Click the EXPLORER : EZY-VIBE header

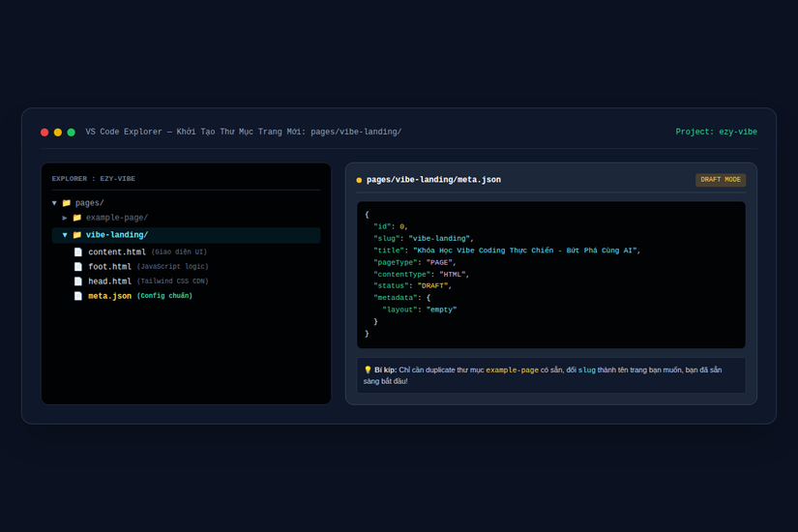[94, 179]
